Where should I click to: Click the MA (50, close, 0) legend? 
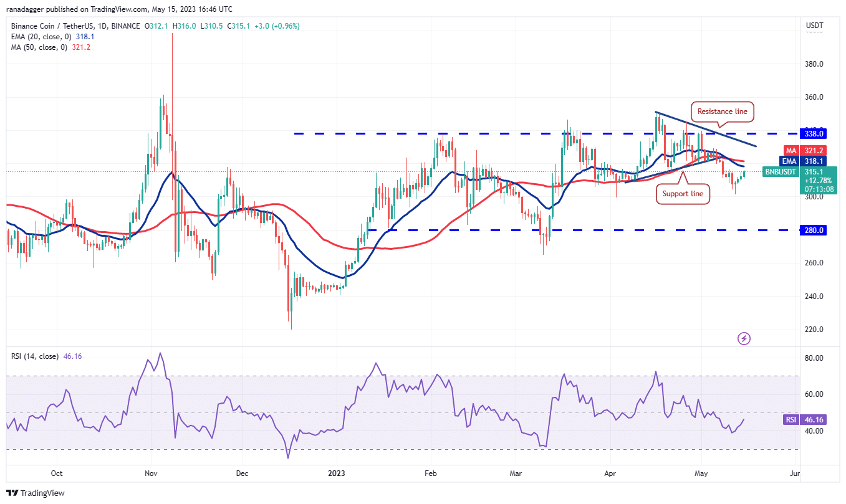[39, 47]
